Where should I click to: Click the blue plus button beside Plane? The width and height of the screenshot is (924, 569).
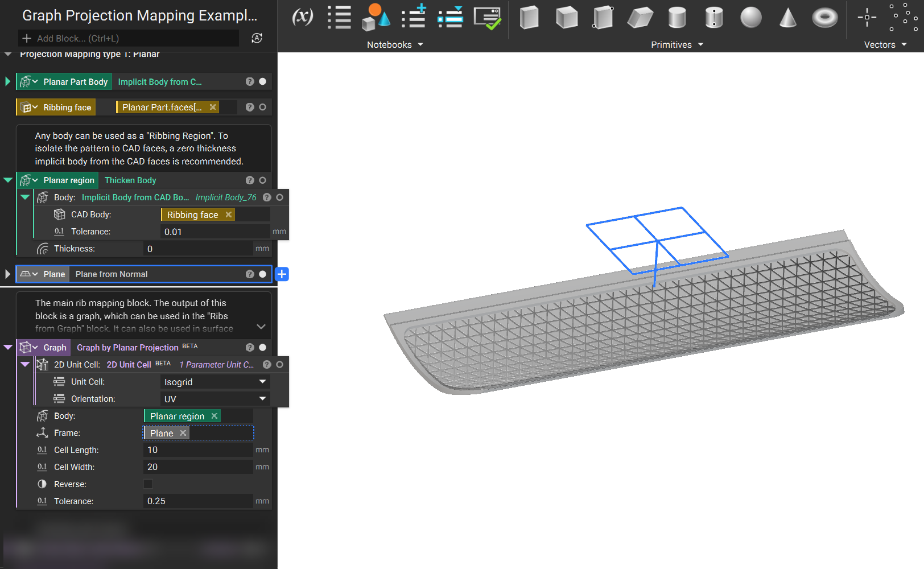282,274
